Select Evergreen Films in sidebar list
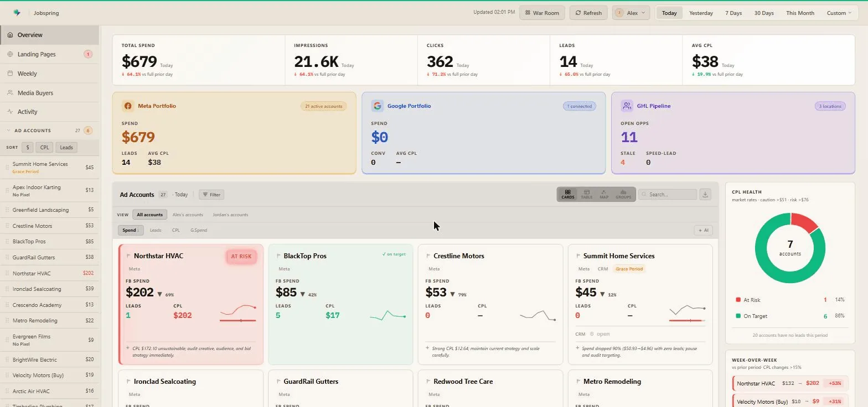 [50, 340]
